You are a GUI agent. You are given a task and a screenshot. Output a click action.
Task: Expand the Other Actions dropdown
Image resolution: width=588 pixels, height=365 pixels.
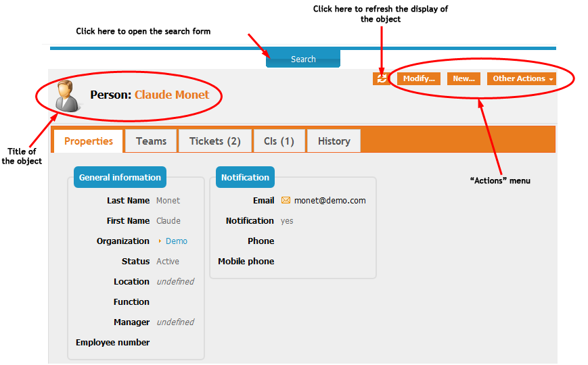[522, 79]
